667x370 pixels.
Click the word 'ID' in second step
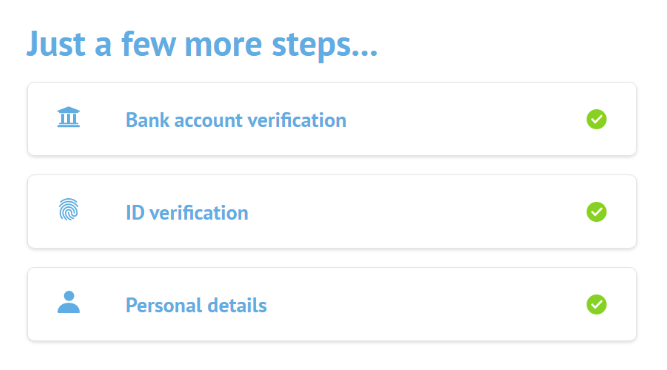pos(135,213)
